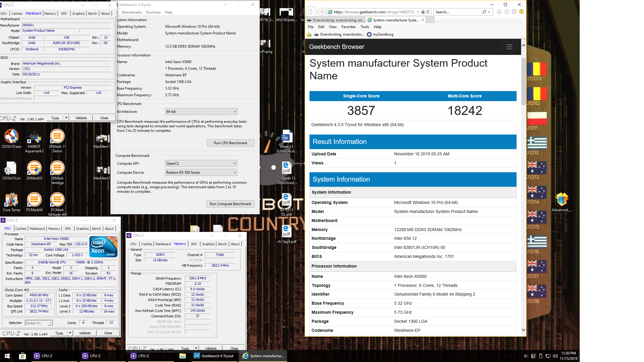
Task: Click volume icon in system tray
Action: coord(555,356)
